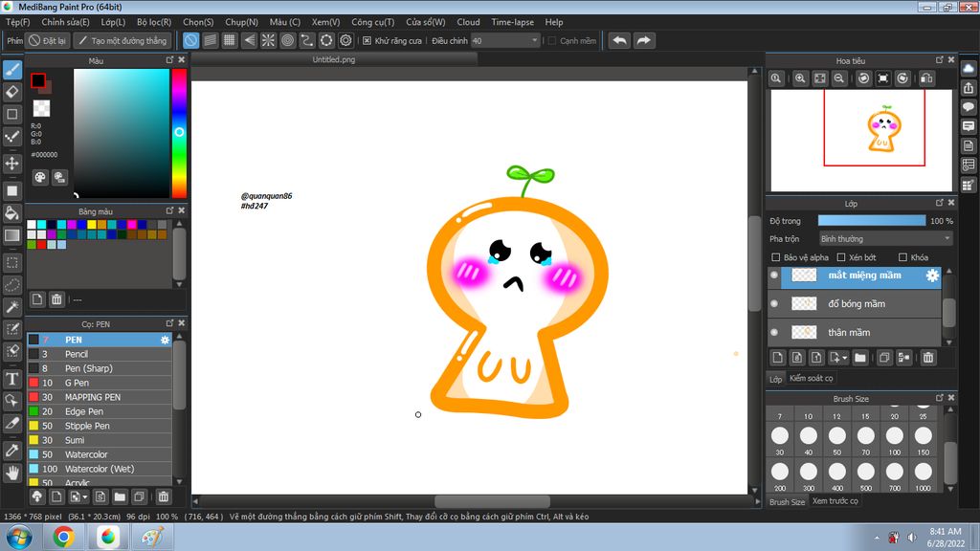Screen dimensions: 980x551
Task: Click the Undo arrow in toolbar
Action: point(619,40)
